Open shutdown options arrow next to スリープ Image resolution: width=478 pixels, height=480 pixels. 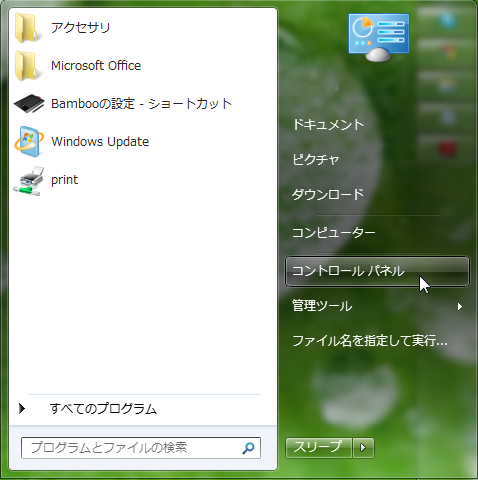[x=363, y=447]
